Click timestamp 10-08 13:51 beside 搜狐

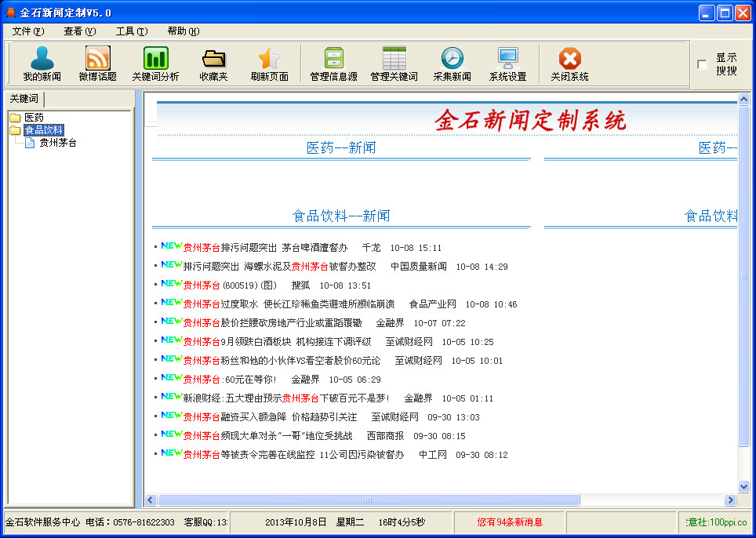tap(345, 285)
